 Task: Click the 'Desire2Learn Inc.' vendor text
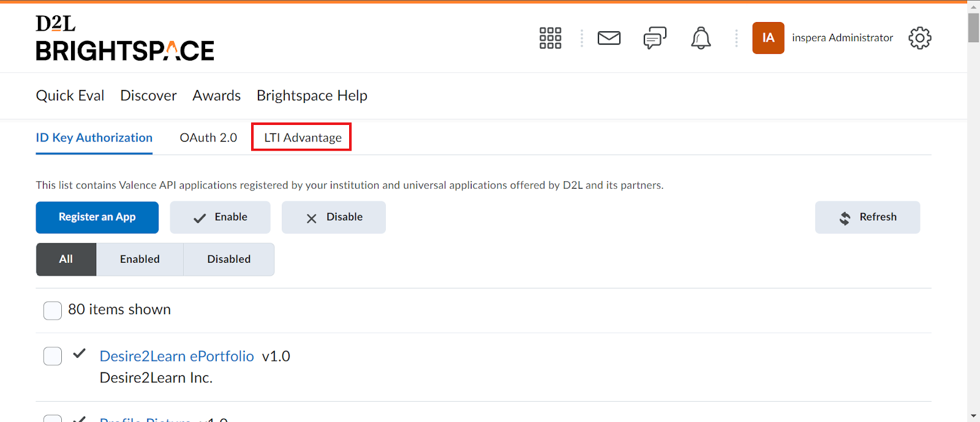click(x=156, y=378)
